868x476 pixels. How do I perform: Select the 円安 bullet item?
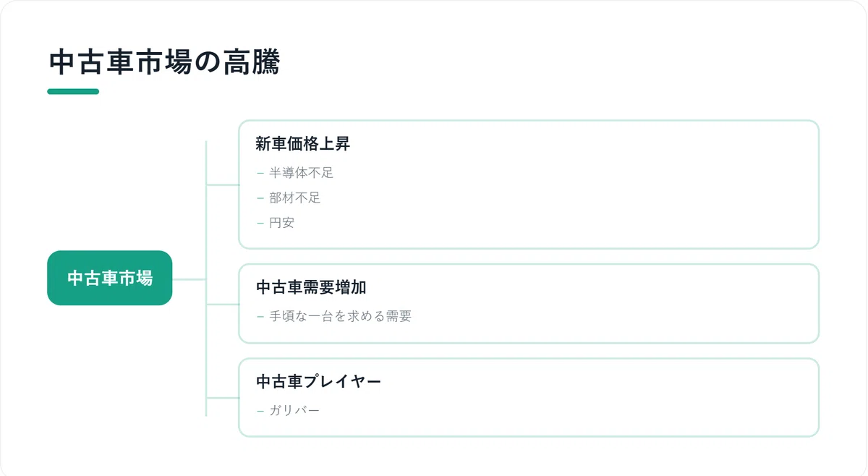(282, 222)
